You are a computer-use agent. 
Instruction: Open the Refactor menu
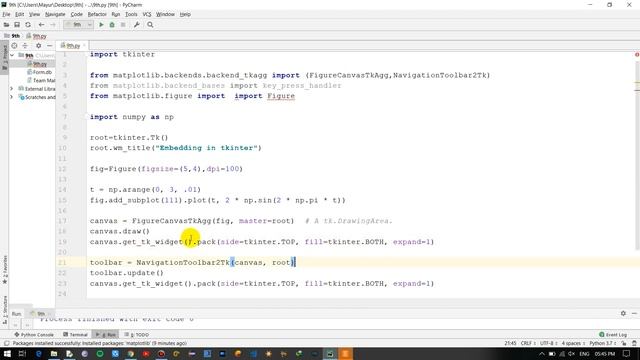[x=97, y=14]
